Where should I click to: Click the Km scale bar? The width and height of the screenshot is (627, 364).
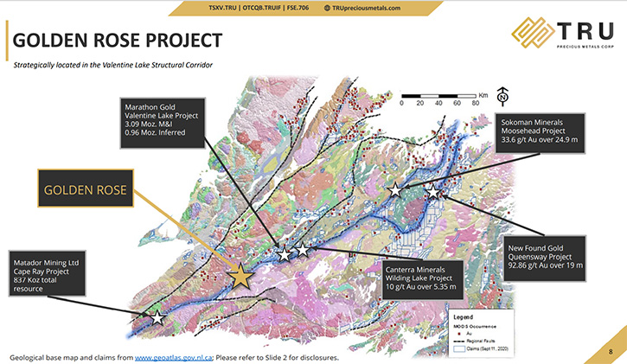click(x=439, y=96)
